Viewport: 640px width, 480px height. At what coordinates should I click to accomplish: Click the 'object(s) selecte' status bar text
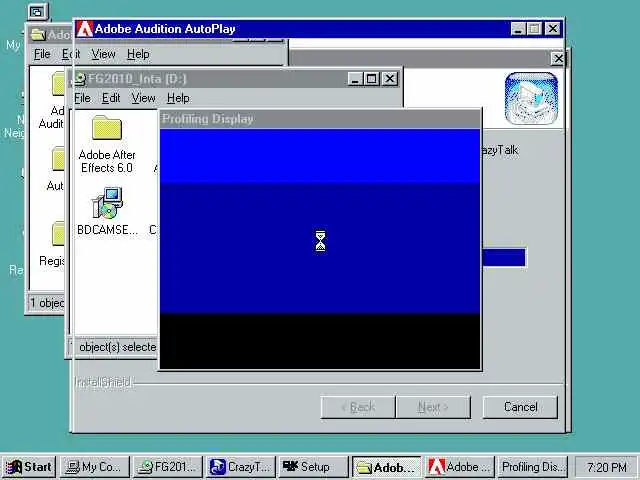click(x=118, y=347)
